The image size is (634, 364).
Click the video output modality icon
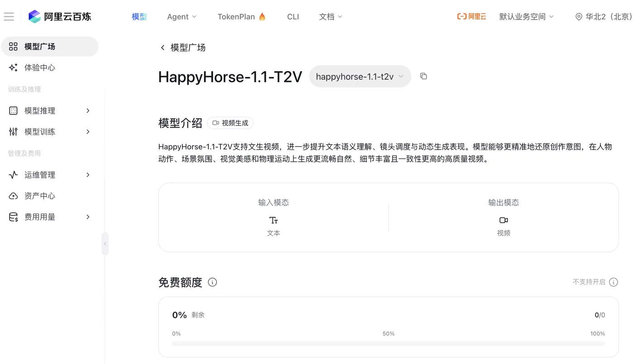[504, 220]
